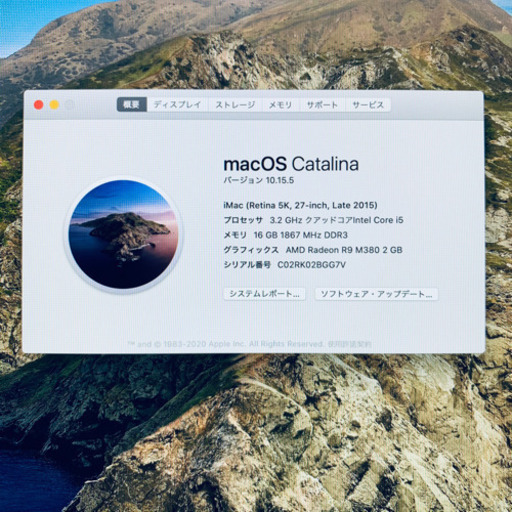This screenshot has height=512, width=512.
Task: Click the ソフトウェア・アップデート... button
Action: pos(376,294)
